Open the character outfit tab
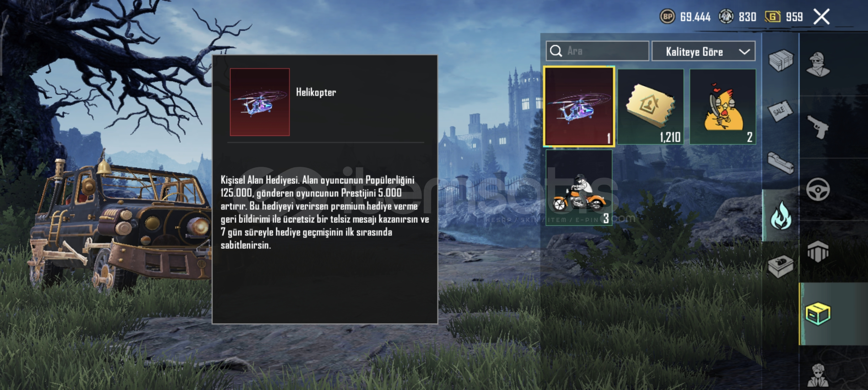 (818, 64)
